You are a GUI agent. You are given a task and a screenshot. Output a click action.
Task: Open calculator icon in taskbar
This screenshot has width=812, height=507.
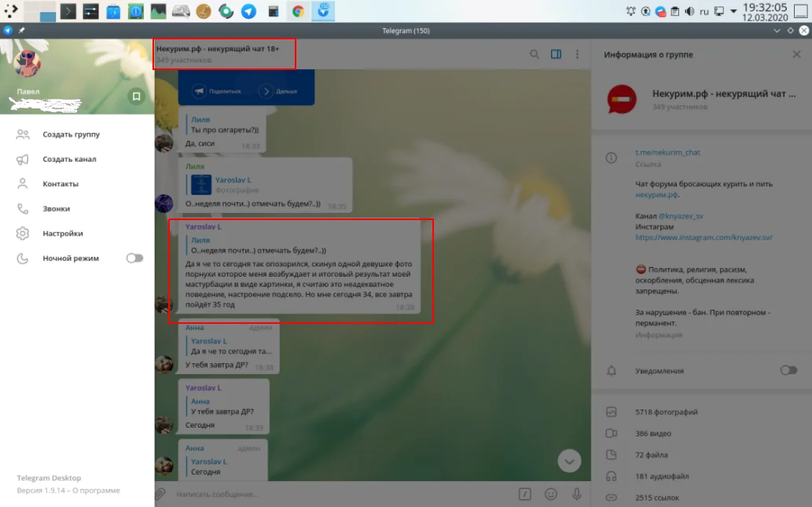tap(274, 11)
